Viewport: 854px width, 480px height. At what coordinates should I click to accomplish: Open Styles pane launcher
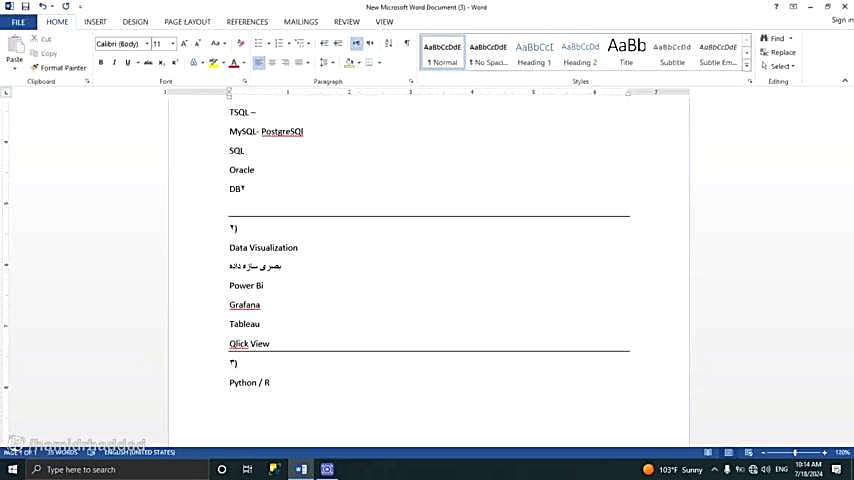point(750,81)
